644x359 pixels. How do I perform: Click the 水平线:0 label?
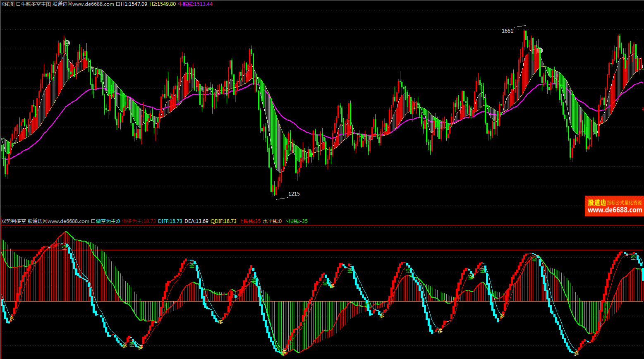[x=272, y=221]
